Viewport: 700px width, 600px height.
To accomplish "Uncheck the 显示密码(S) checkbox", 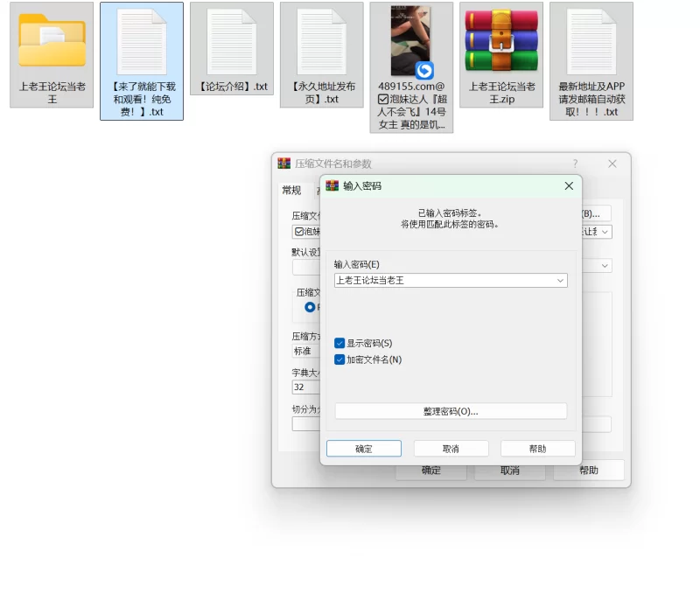I will pyautogui.click(x=339, y=344).
